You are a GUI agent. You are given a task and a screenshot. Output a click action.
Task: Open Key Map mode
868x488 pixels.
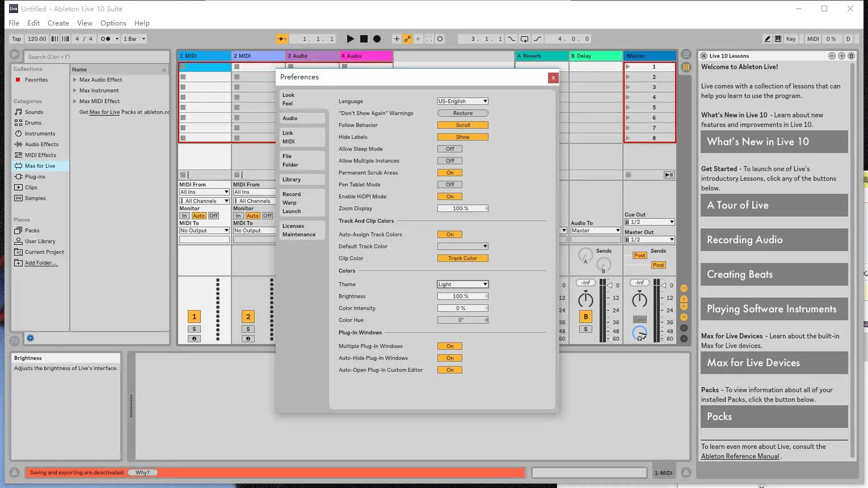click(x=791, y=39)
